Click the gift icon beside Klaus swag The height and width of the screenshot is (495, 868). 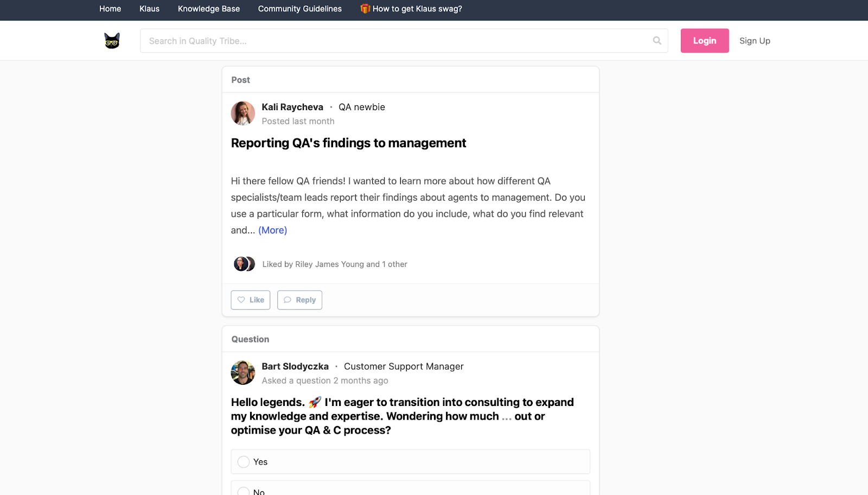[365, 9]
